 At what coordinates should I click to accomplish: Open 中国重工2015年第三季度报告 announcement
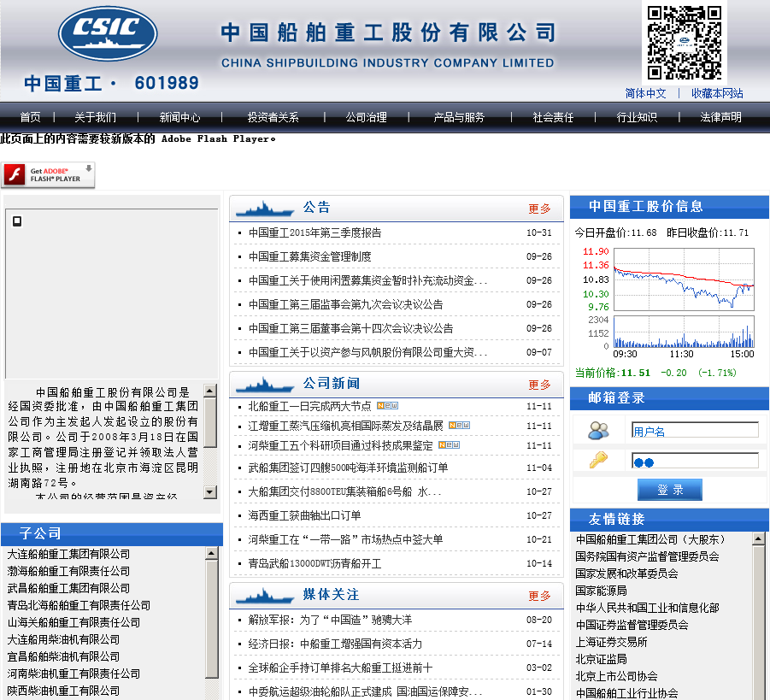[x=314, y=232]
